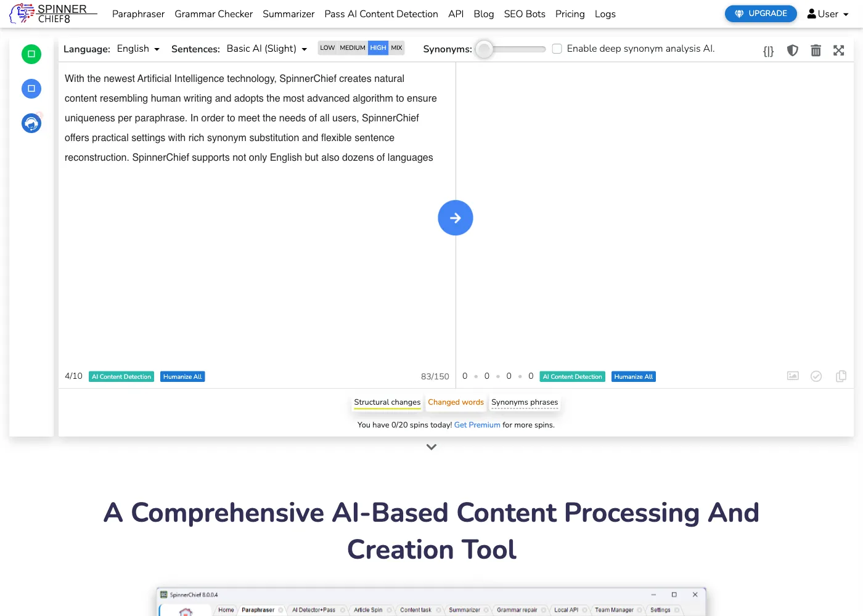Screen dimensions: 863x616
Task: Click the blue arrow paraphrase button
Action: coord(456,217)
